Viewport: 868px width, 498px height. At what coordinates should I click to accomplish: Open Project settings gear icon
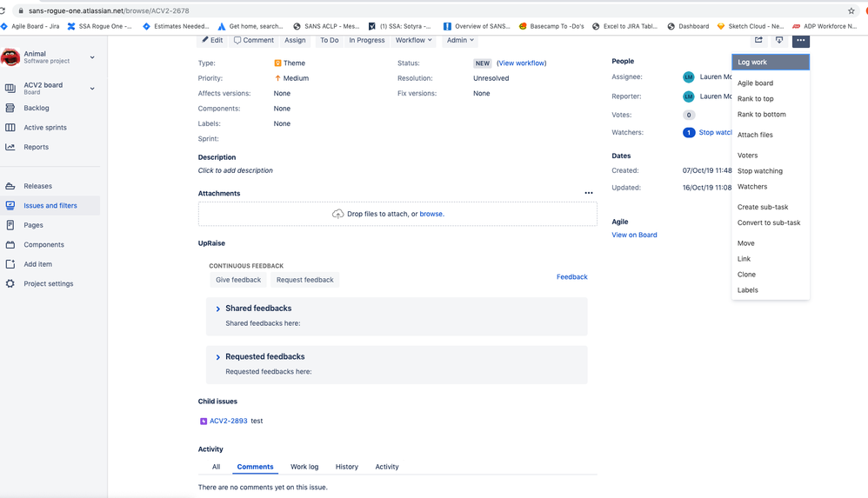[x=10, y=283]
